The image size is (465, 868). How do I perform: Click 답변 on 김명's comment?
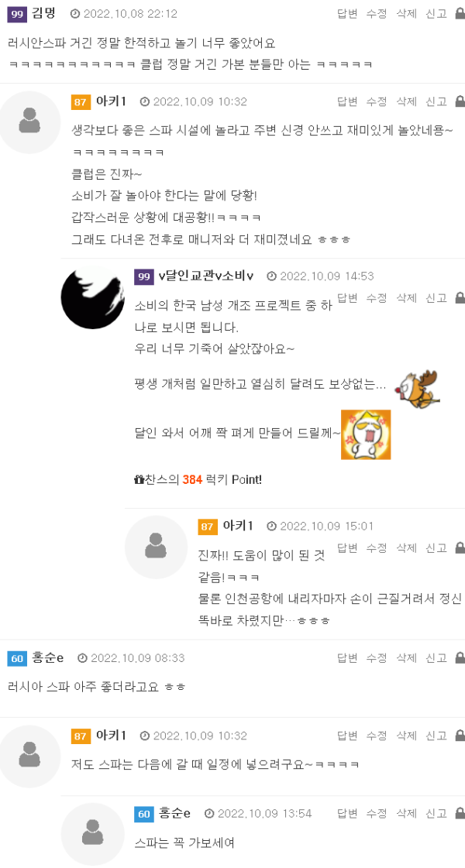point(347,14)
